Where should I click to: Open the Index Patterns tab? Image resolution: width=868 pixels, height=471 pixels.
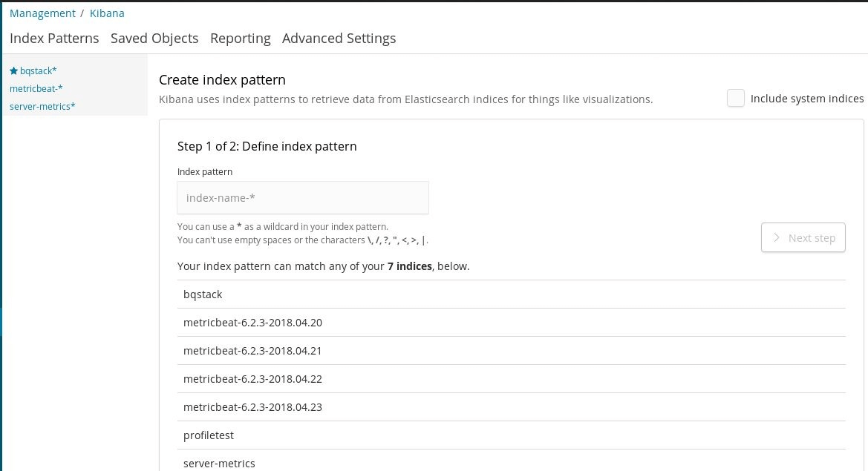tap(54, 39)
